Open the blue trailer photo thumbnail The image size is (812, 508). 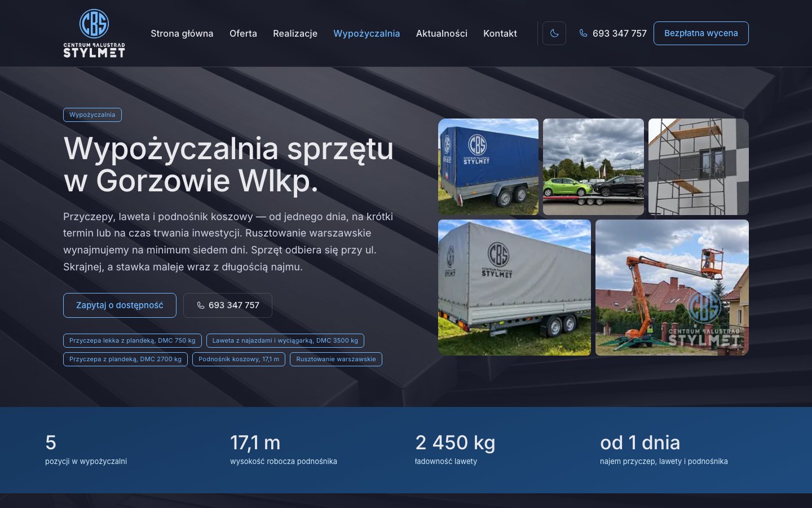(488, 167)
